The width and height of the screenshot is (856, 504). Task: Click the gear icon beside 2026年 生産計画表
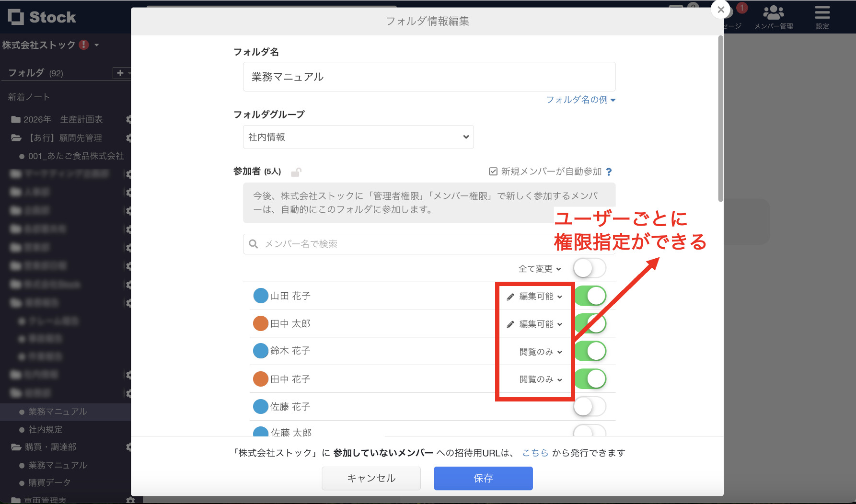(x=128, y=119)
